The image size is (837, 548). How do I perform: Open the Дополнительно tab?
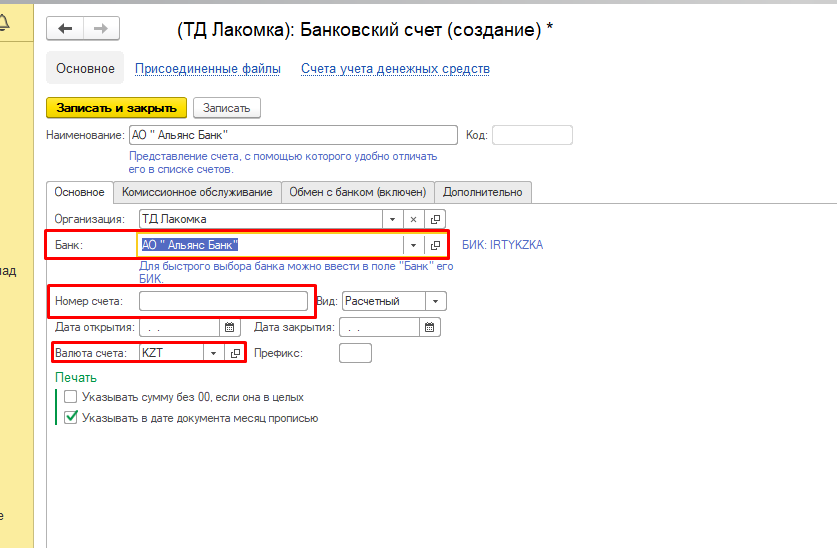483,192
